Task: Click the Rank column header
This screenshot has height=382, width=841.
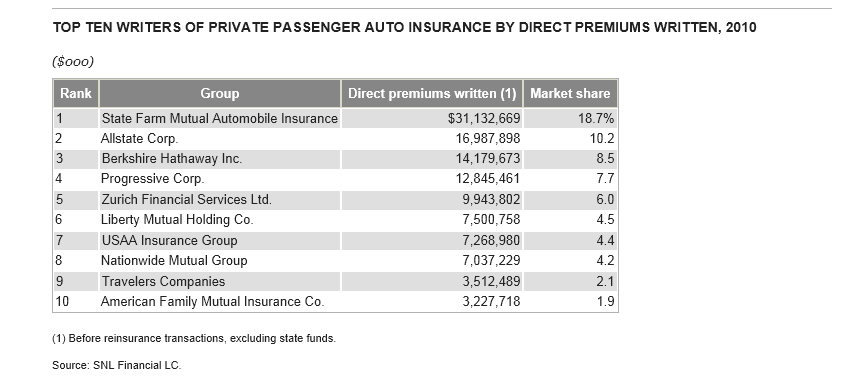Action: (76, 93)
